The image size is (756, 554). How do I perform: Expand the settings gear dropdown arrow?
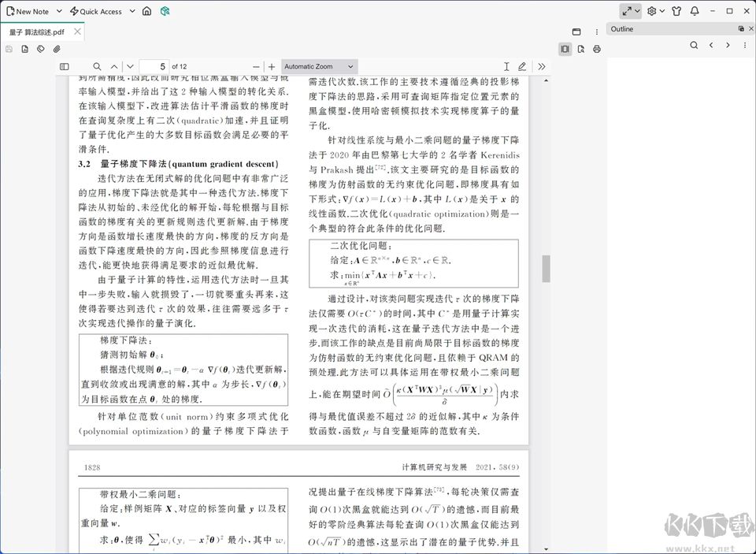coord(662,11)
